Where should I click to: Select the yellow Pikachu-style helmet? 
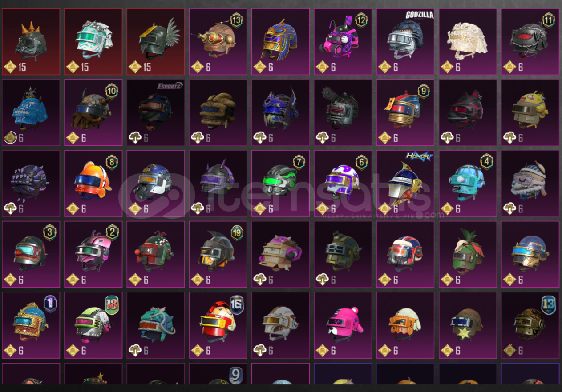pos(530,112)
